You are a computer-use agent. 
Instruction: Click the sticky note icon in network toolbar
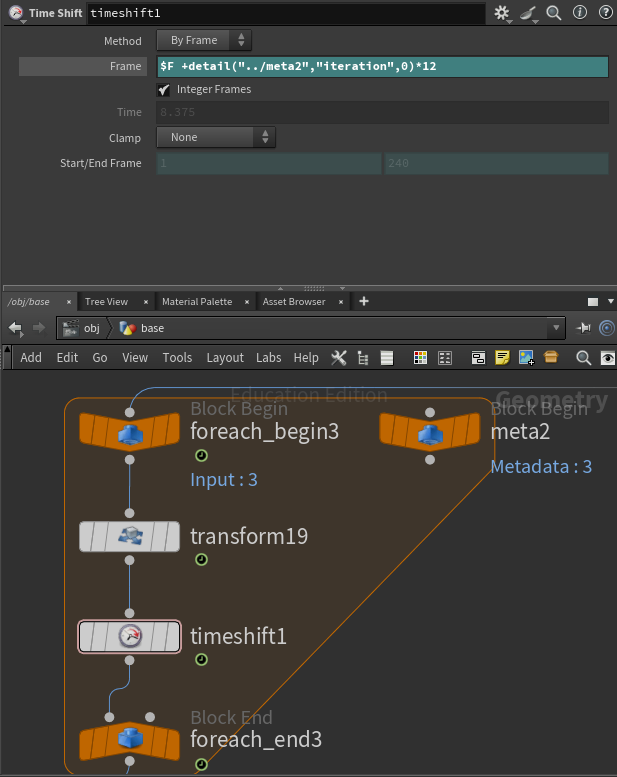coord(502,358)
